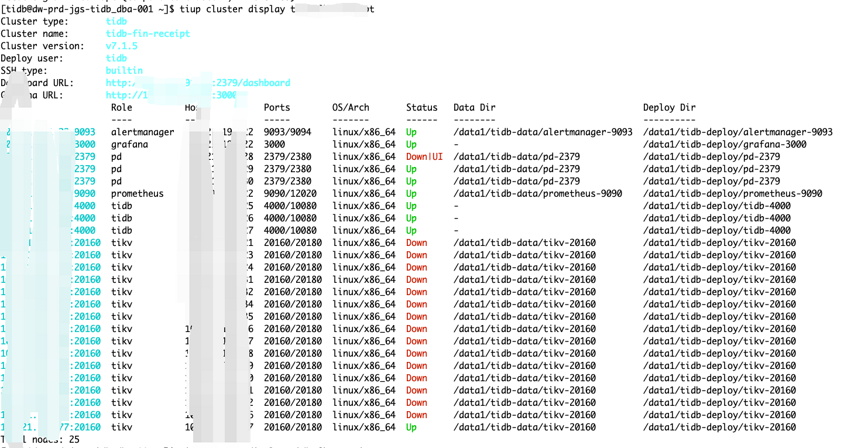Click the red "Down|UI" status
This screenshot has height=448, width=868.
click(424, 157)
